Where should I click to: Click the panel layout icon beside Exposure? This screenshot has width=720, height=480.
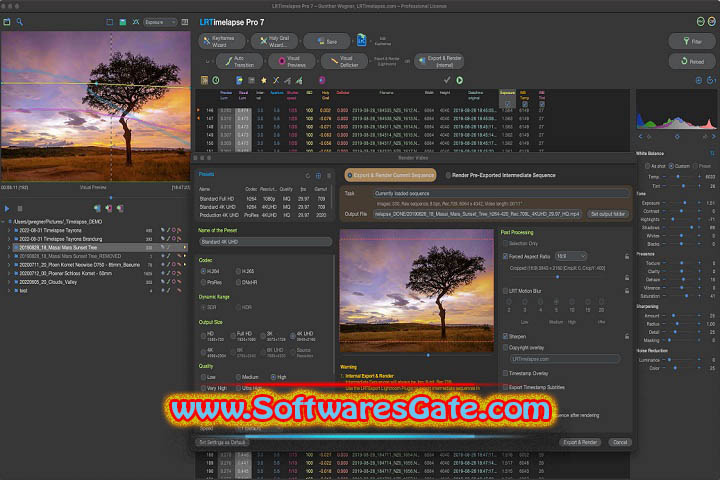[x=185, y=22]
